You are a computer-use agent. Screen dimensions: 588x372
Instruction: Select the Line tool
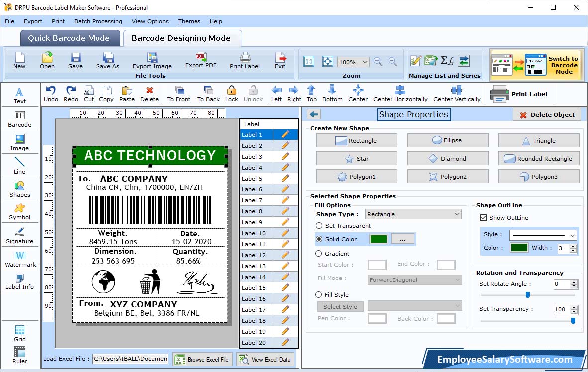[20, 166]
